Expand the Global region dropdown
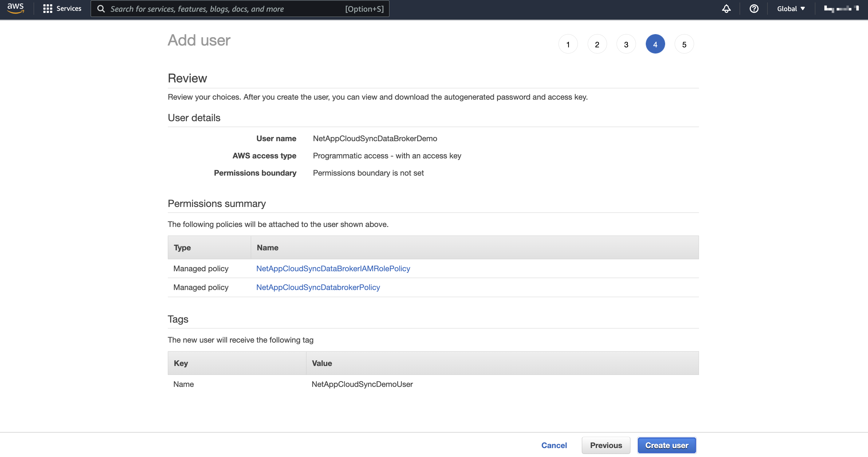Screen dimensions: 868x457 click(x=791, y=9)
